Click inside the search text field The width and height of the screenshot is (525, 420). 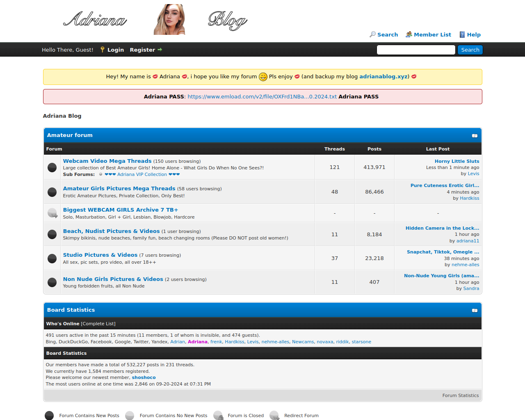tap(416, 50)
